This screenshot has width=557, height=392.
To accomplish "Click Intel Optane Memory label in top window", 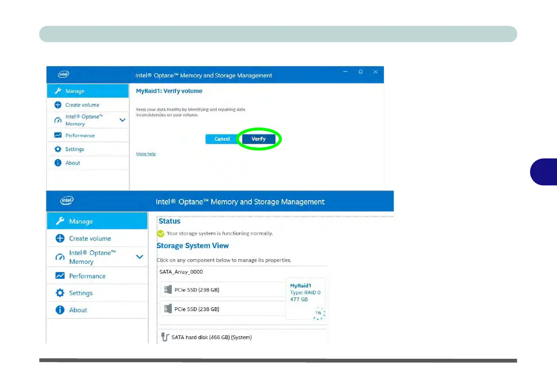I will click(84, 120).
